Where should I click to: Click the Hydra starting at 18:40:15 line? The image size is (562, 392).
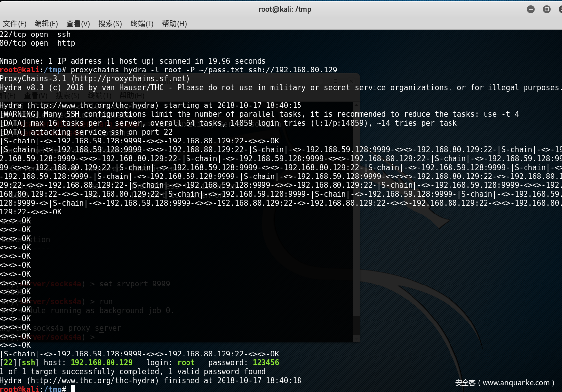150,106
